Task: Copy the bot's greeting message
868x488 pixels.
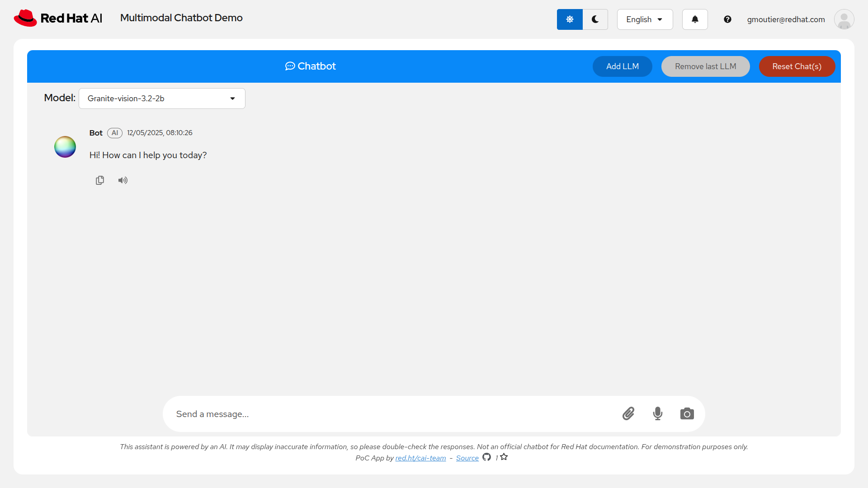Action: [100, 180]
